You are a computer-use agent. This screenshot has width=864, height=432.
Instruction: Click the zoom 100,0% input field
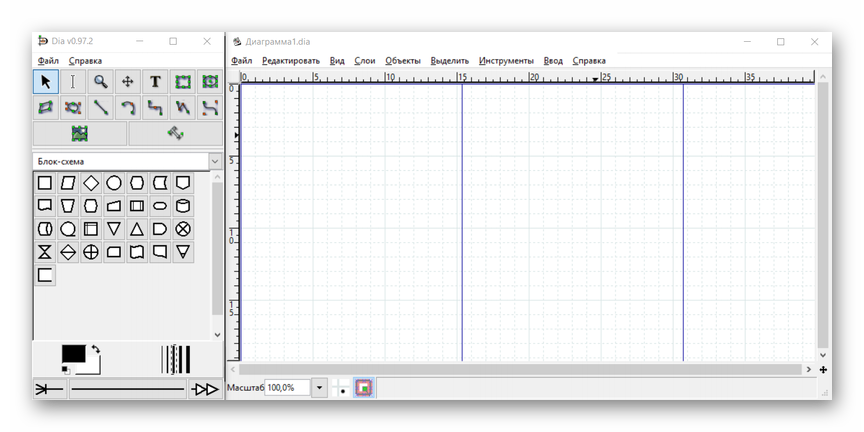288,388
